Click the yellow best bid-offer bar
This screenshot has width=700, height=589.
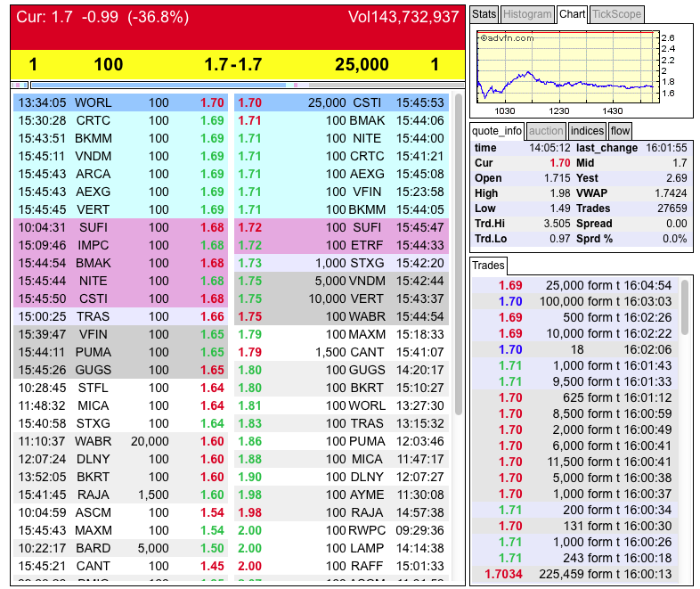(238, 65)
